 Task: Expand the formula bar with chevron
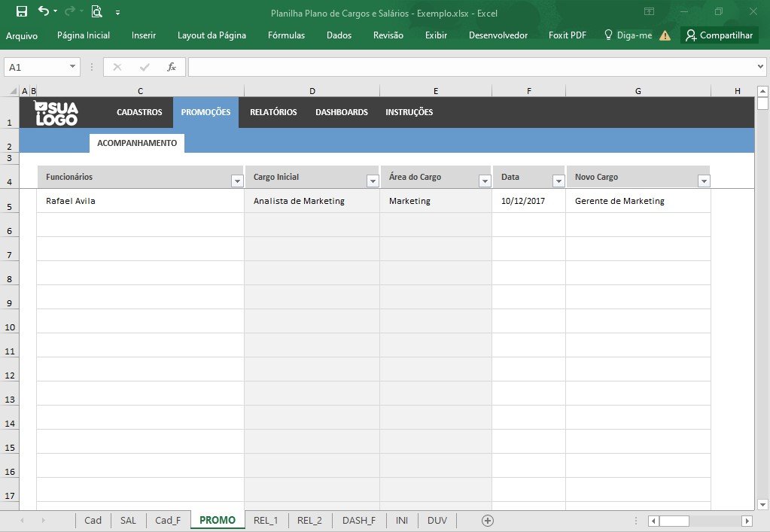[760, 66]
